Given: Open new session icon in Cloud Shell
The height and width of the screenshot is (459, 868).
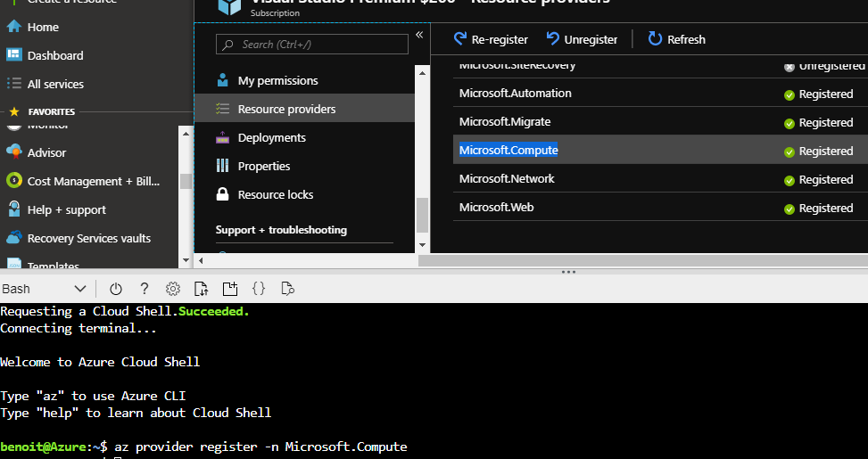Looking at the screenshot, I should (230, 289).
